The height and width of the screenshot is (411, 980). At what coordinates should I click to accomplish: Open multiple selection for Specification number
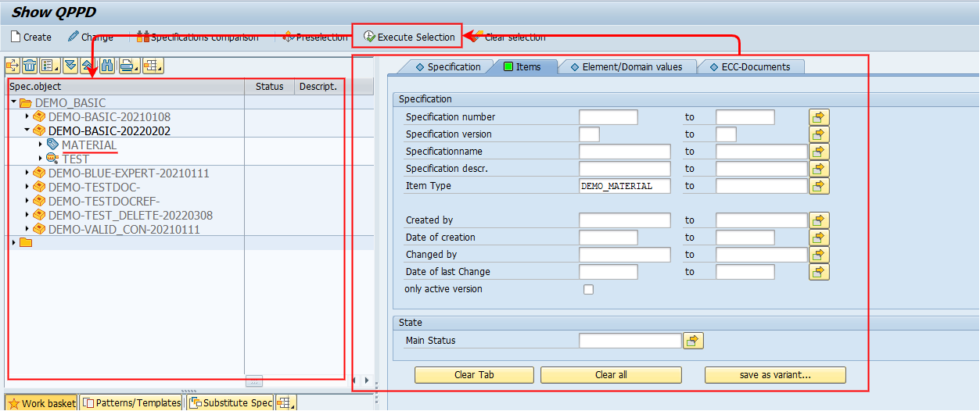click(x=819, y=117)
